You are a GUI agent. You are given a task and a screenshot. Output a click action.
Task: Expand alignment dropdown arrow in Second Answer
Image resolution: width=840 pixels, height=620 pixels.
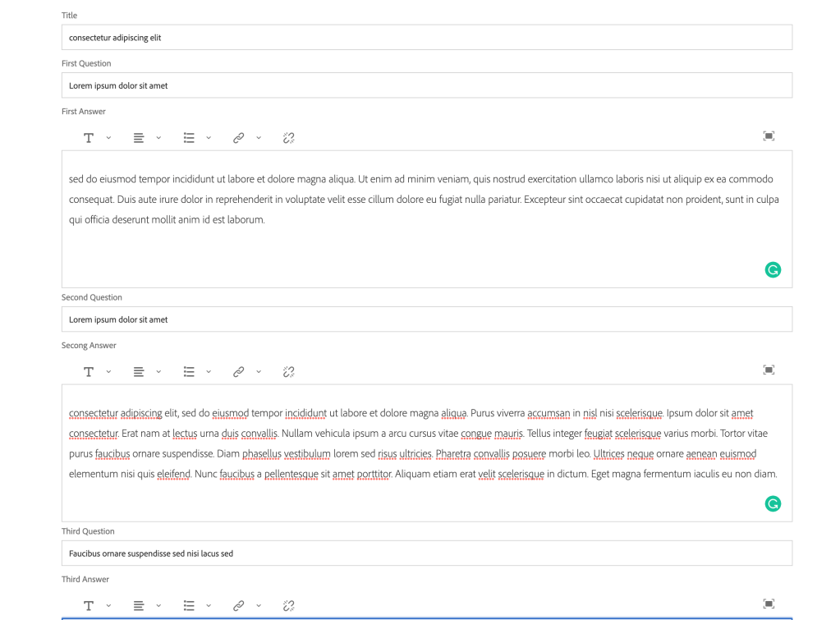coord(158,372)
